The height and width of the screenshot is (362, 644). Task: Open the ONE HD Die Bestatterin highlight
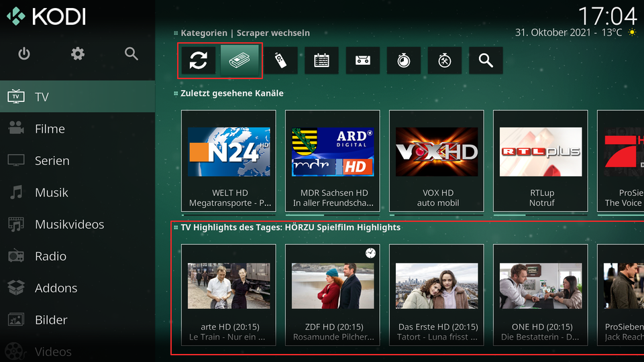[541, 295]
